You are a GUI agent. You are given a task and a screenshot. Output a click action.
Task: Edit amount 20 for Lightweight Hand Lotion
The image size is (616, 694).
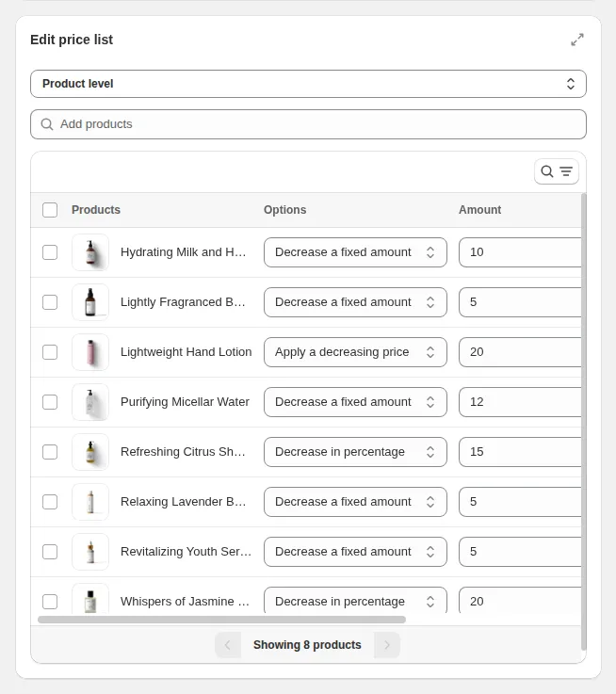tap(520, 352)
